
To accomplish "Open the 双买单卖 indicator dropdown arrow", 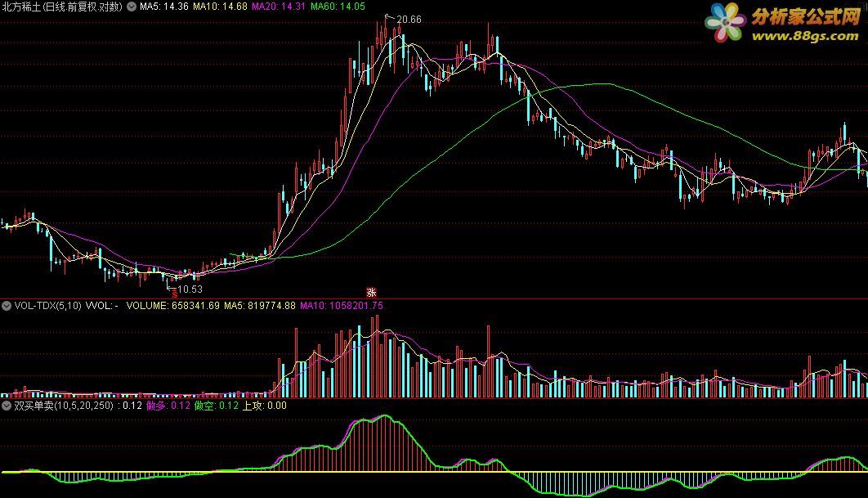I will coord(7,406).
